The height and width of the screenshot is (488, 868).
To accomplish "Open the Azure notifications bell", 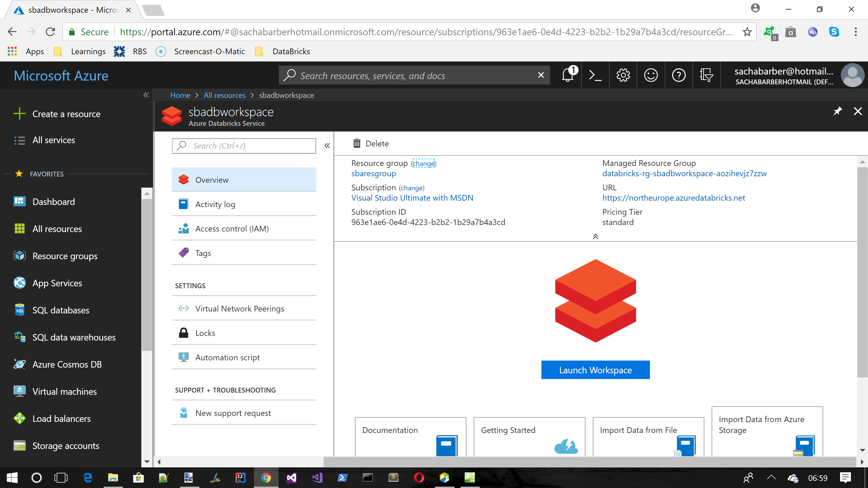I will [569, 75].
